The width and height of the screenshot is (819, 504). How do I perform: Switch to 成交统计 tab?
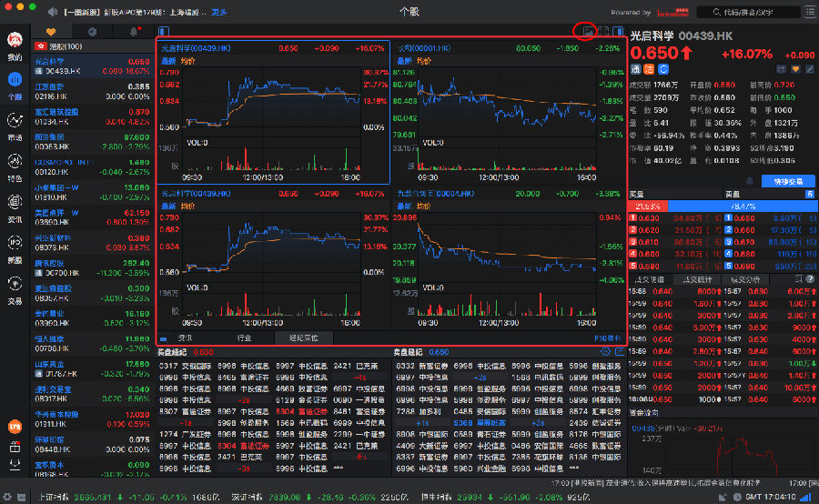tap(697, 279)
